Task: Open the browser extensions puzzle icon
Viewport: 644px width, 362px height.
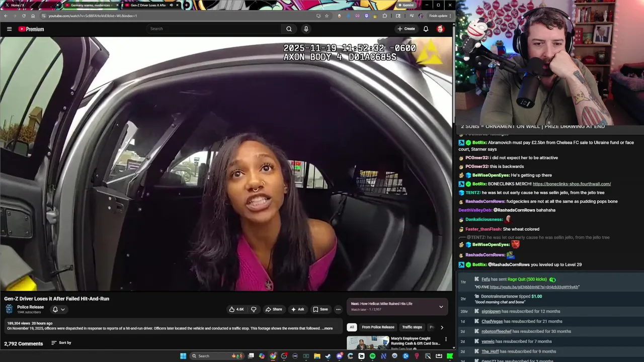Action: tap(385, 16)
